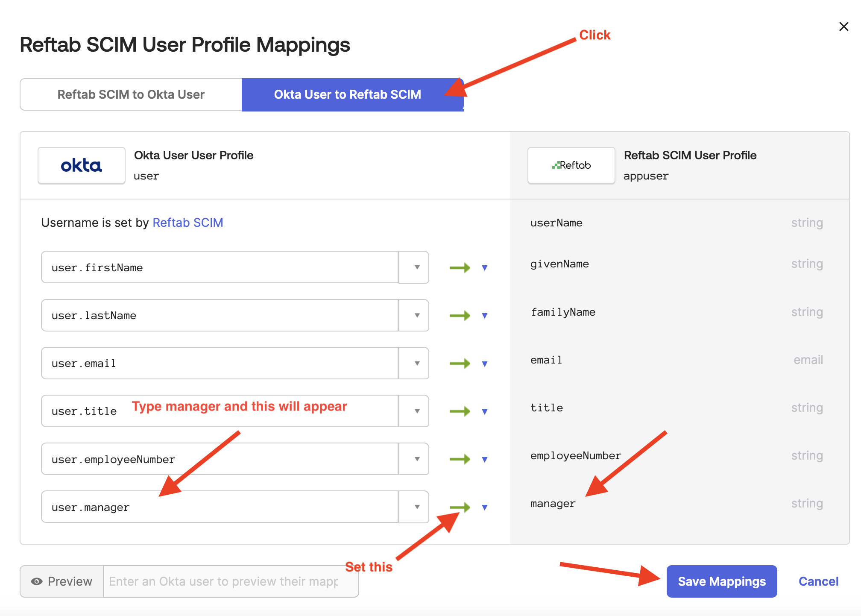Screen dimensions: 861x616
Task: Click the email type label
Action: point(808,360)
